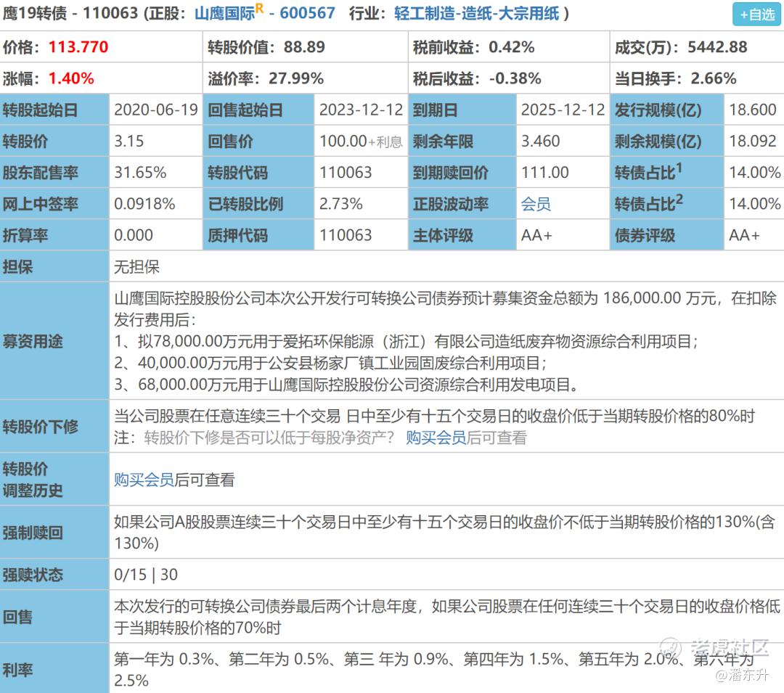Click the 回售起始日 date 2023-12-12

(361, 110)
